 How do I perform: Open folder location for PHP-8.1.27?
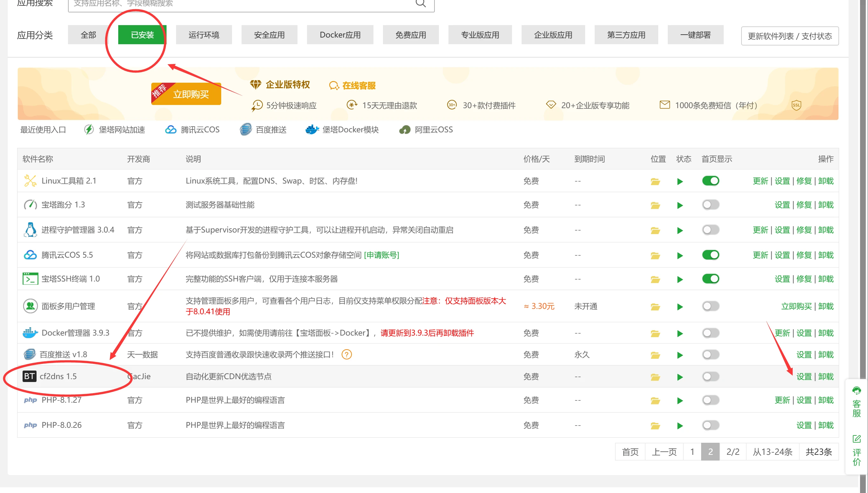point(655,400)
